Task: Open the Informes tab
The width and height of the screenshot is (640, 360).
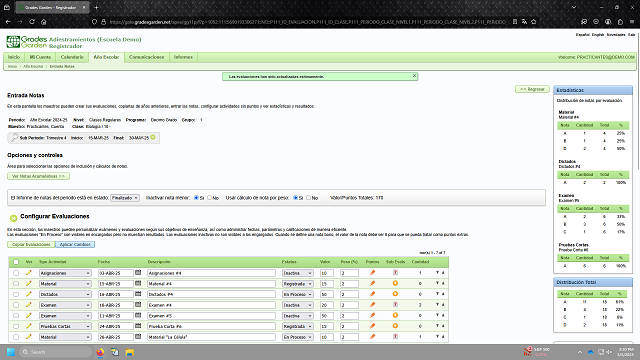Action: point(183,57)
